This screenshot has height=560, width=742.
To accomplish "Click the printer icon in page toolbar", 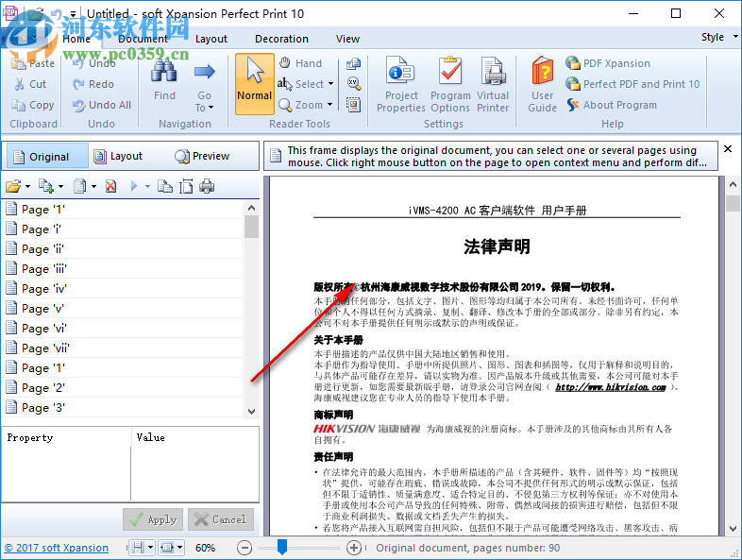I will coord(207,186).
